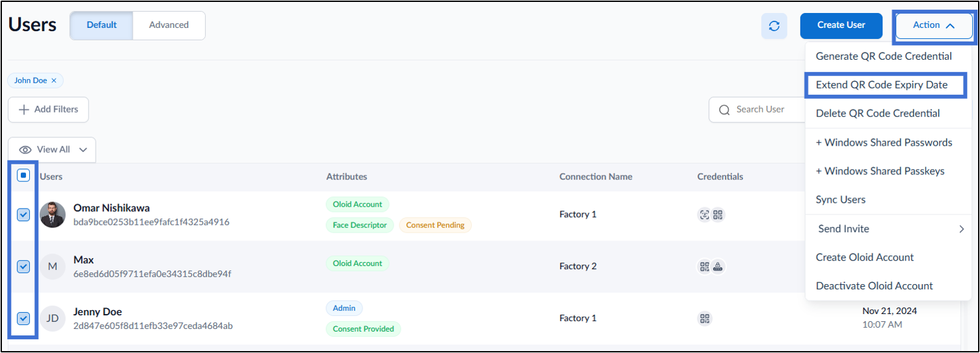Click Omar's Oloid Account tag

tap(357, 204)
